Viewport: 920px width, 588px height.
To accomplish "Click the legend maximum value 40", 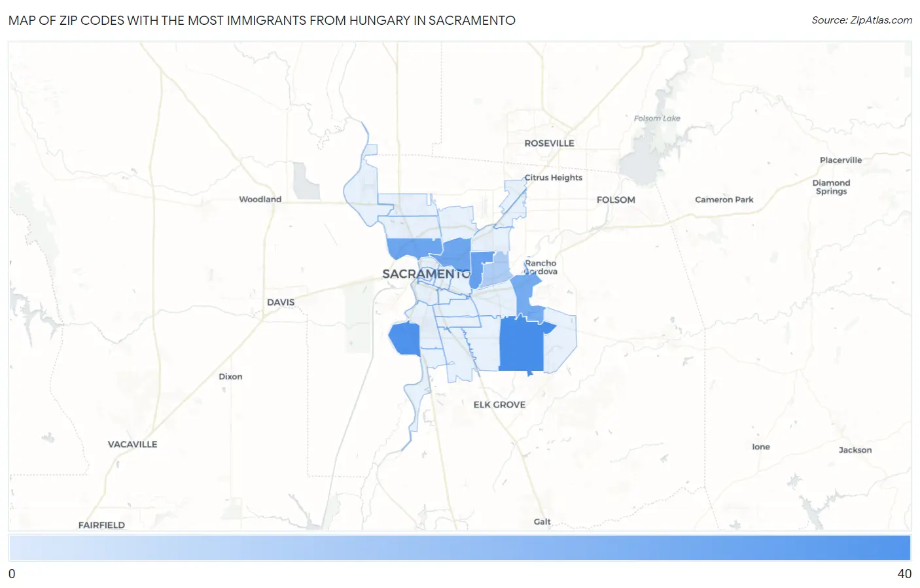I will (x=904, y=574).
